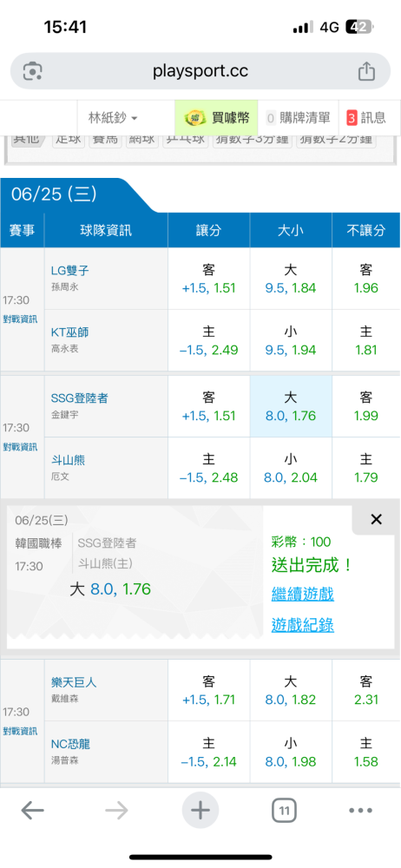Select the 網球 sport tab

tap(141, 140)
